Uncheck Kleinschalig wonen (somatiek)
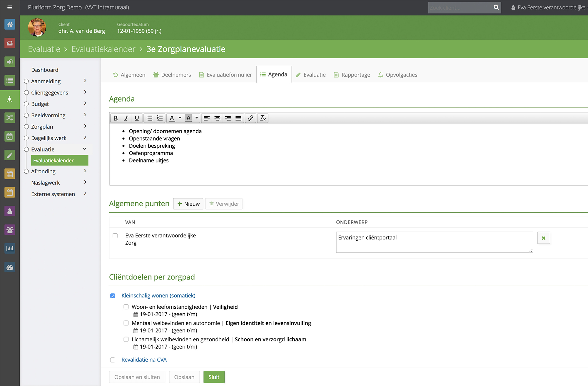588x386 pixels. click(x=113, y=296)
